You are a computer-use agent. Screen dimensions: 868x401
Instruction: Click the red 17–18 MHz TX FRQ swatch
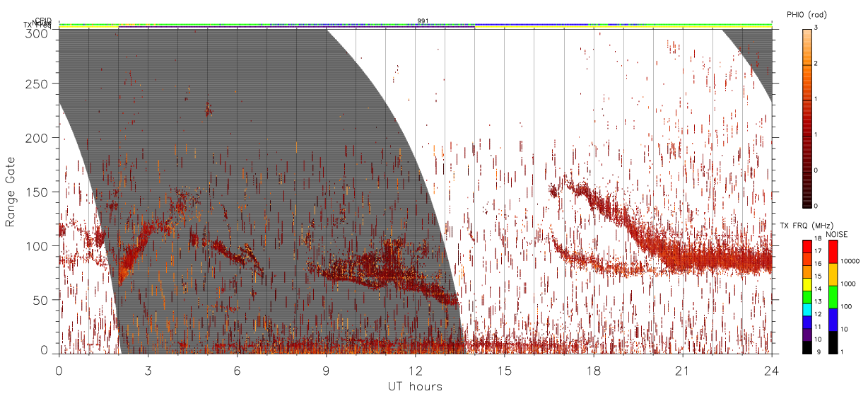pyautogui.click(x=807, y=246)
